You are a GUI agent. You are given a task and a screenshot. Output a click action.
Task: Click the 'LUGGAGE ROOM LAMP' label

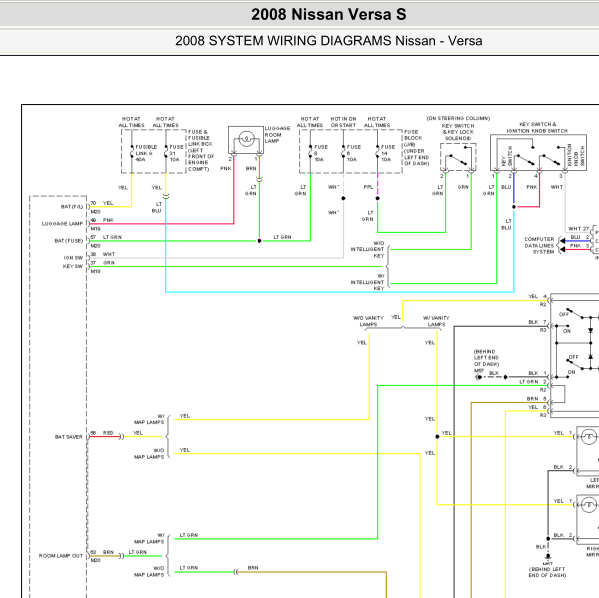click(x=277, y=135)
